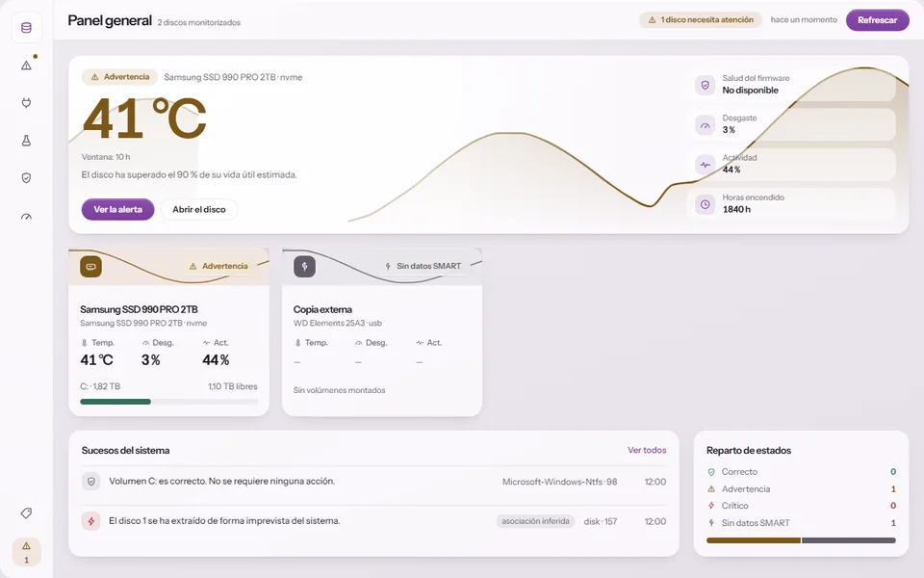Viewport: 924px width, 578px height.
Task: Click the Actividad pulse icon tile
Action: tap(705, 165)
